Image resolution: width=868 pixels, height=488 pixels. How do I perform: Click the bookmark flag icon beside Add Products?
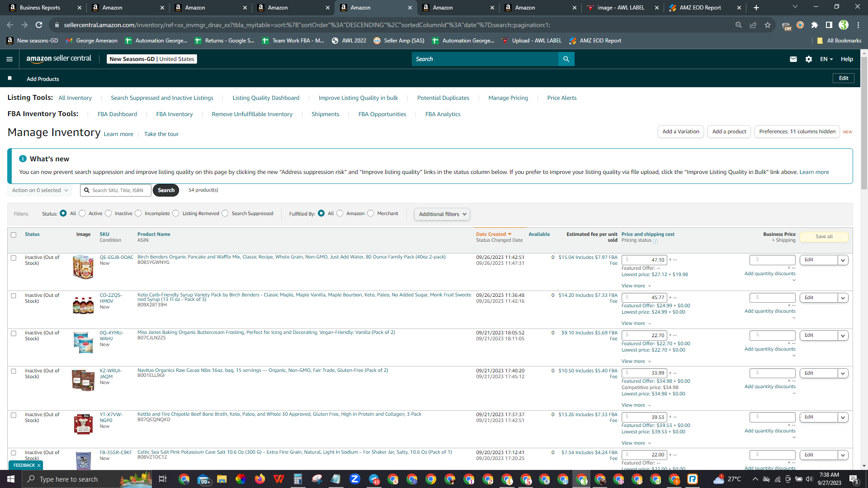coord(9,79)
